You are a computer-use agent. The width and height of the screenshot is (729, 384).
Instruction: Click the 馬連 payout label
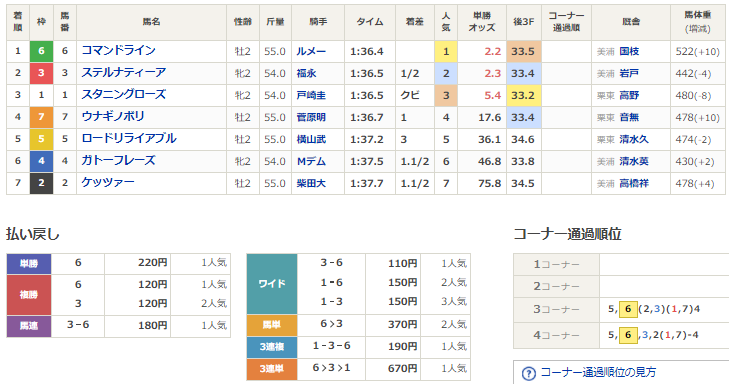pyautogui.click(x=29, y=326)
